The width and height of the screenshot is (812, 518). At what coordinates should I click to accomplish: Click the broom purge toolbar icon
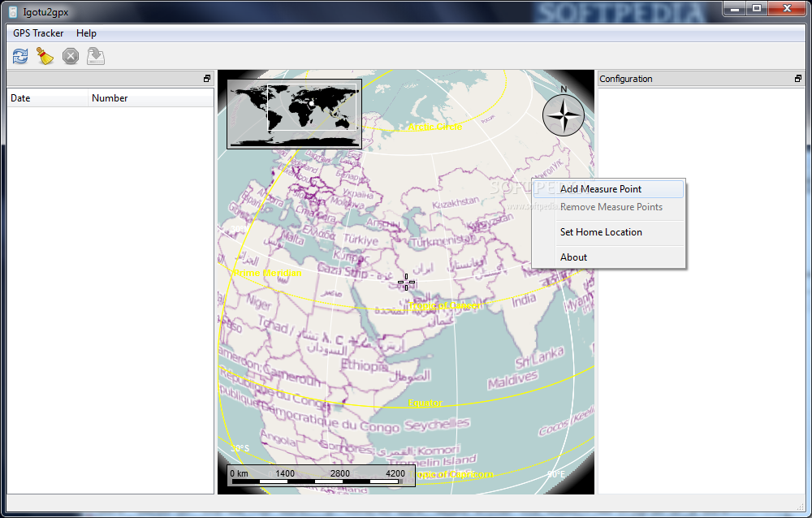coord(45,56)
